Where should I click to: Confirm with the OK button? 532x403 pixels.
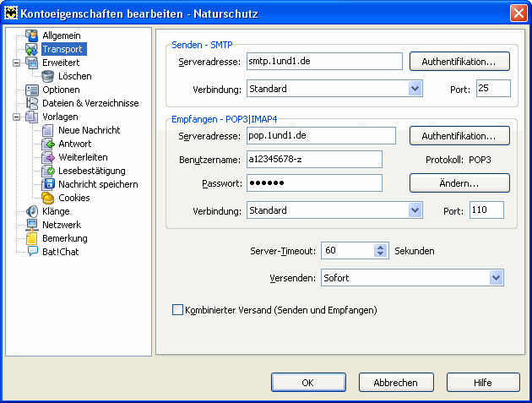click(308, 383)
